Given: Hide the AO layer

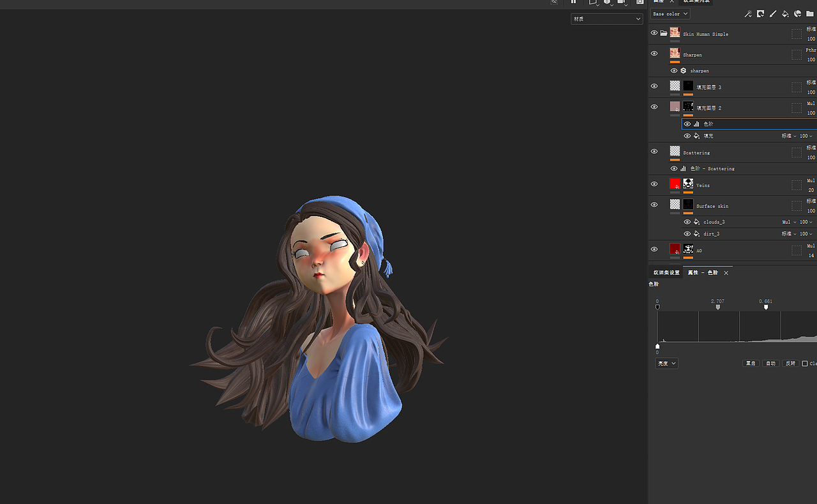Looking at the screenshot, I should [x=654, y=249].
